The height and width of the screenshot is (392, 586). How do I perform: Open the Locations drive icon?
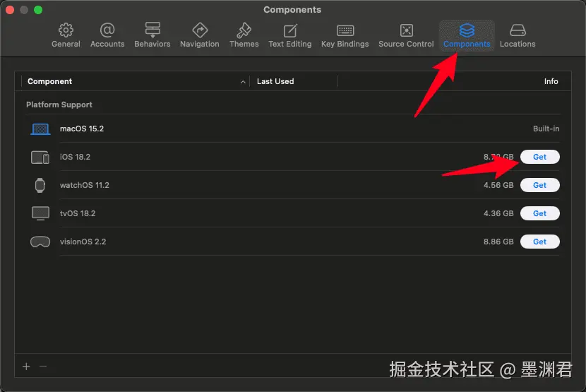518,30
